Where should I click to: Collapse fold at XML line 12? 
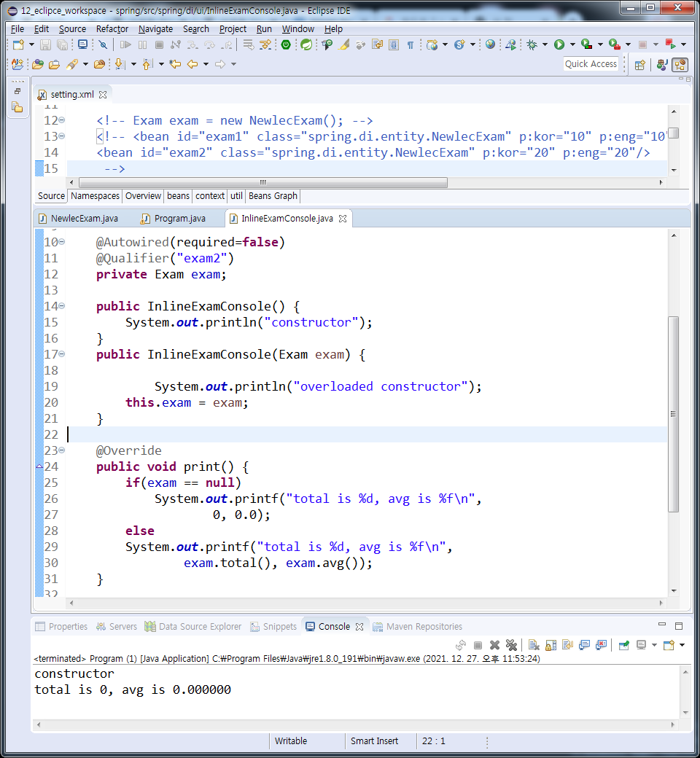62,120
